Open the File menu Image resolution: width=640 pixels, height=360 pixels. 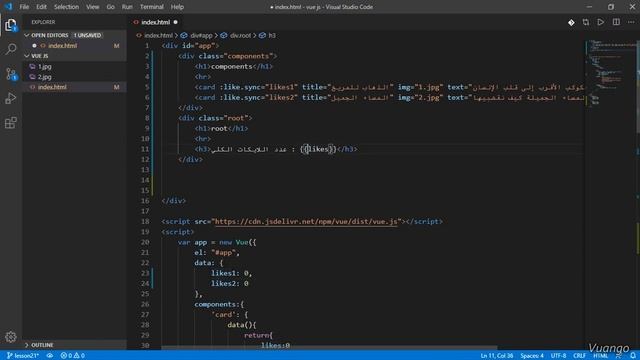coord(24,7)
